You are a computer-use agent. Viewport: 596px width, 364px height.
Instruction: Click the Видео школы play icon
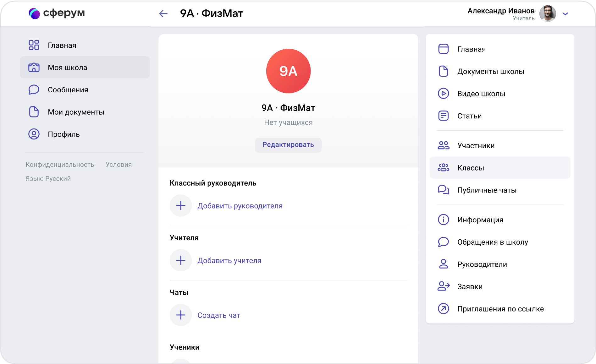point(444,94)
